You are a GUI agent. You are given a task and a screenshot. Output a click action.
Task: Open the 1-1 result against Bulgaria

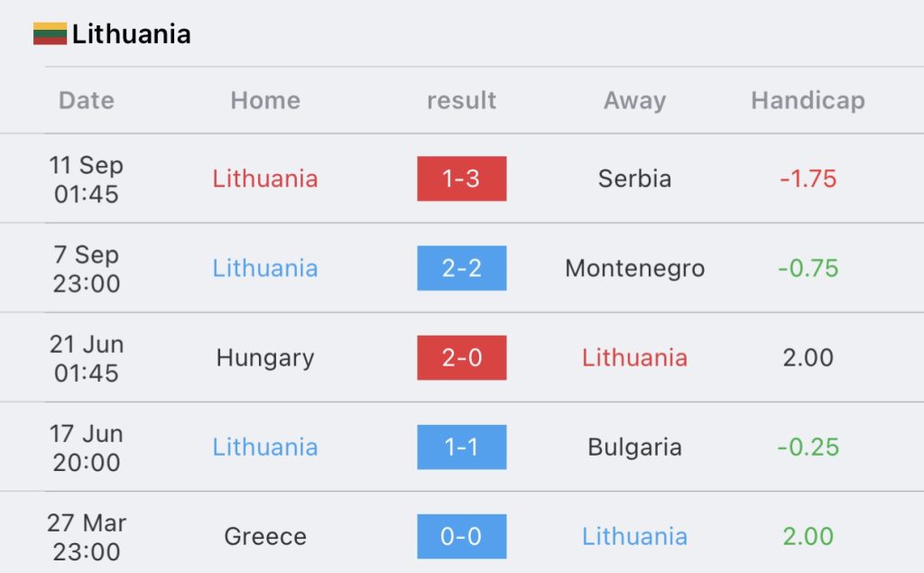pyautogui.click(x=461, y=447)
